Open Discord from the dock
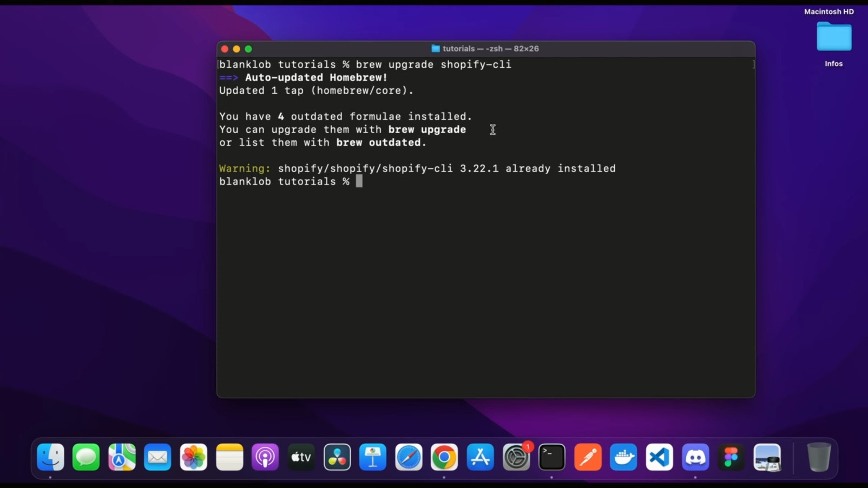Viewport: 868px width, 488px height. coord(695,457)
